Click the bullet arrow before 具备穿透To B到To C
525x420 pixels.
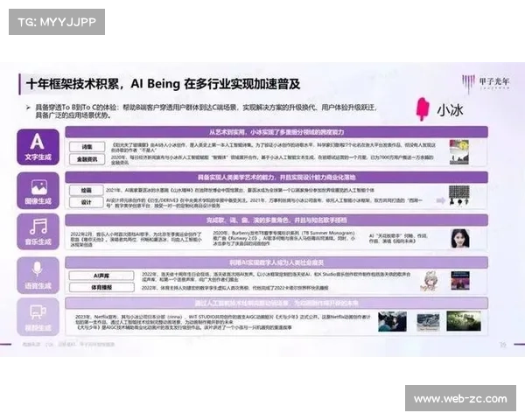pos(28,108)
